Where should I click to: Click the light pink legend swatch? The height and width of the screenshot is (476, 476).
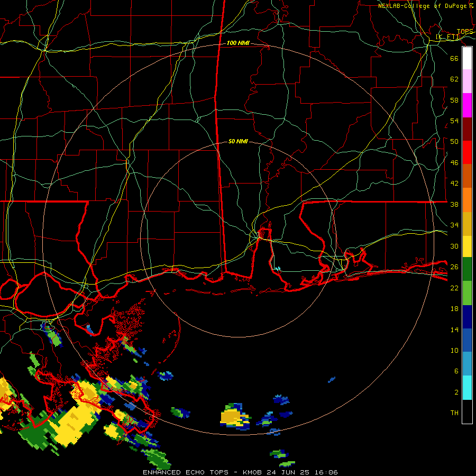point(467,81)
